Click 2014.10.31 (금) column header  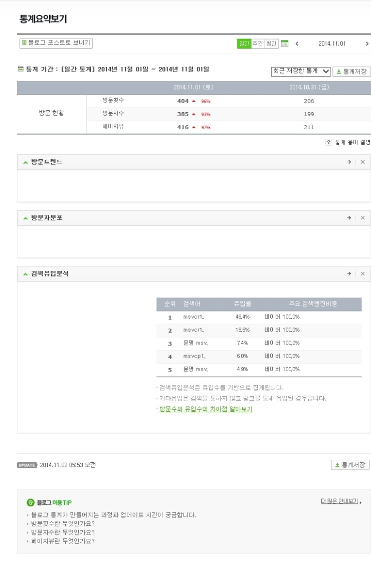point(309,87)
